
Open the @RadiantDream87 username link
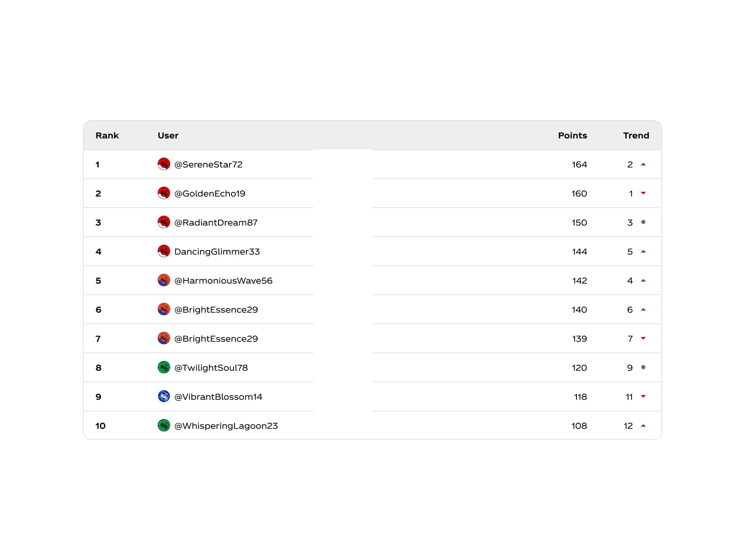(x=216, y=223)
